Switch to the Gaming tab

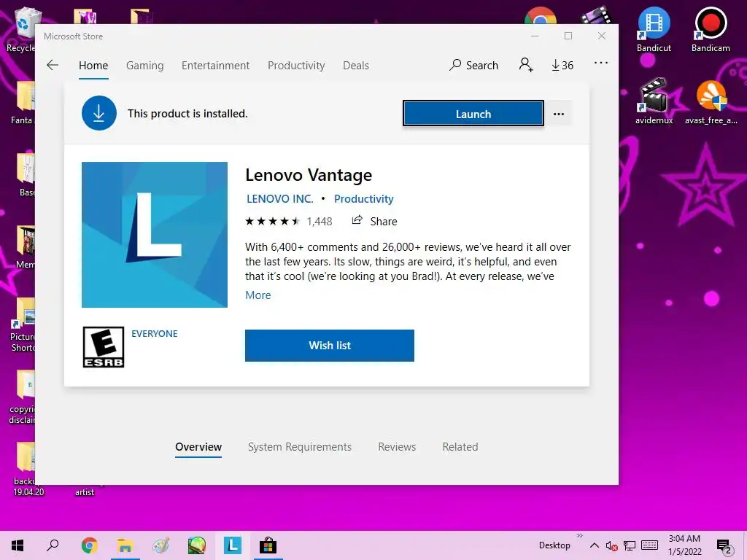[145, 65]
